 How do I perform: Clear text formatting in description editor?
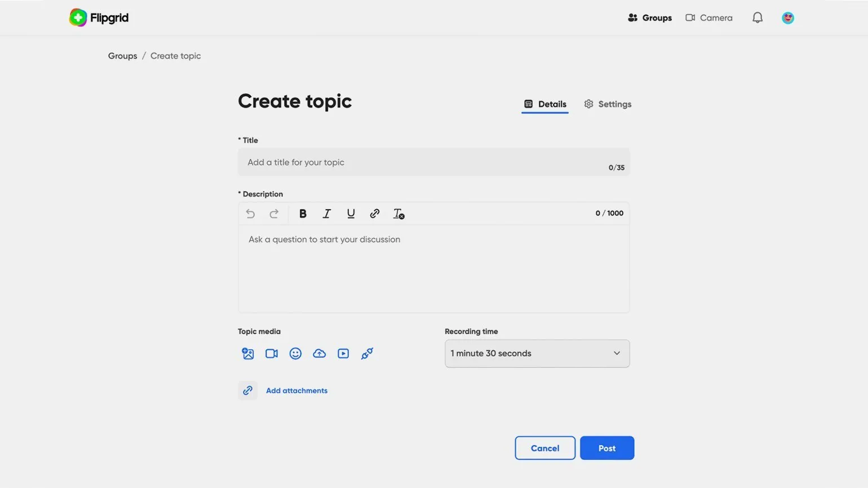pyautogui.click(x=398, y=214)
